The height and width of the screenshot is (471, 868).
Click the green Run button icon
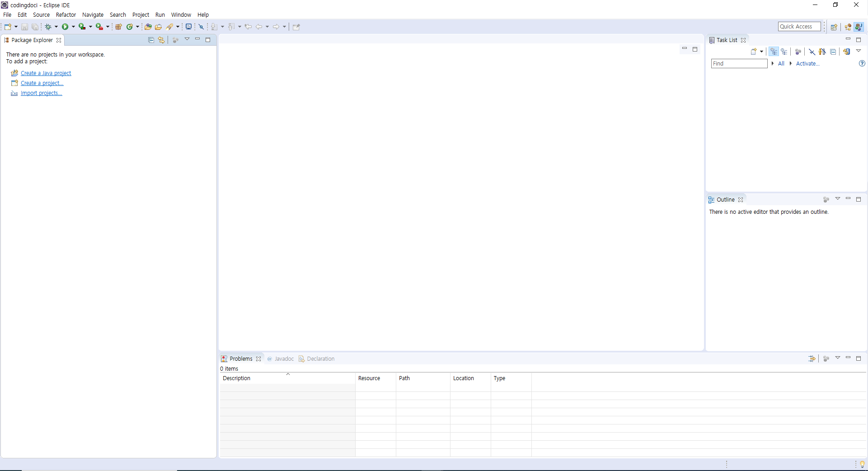pos(65,27)
